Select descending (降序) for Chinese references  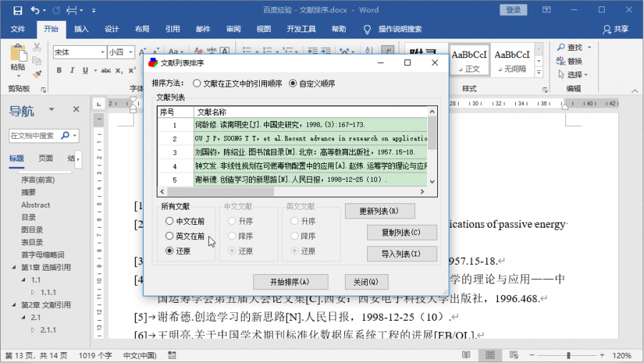point(232,236)
